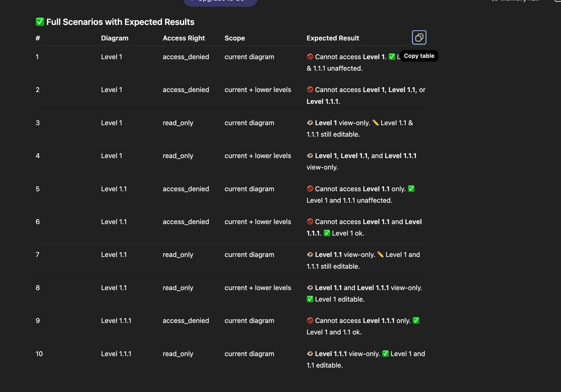561x392 pixels.
Task: Click the "#" column header
Action: 38,38
